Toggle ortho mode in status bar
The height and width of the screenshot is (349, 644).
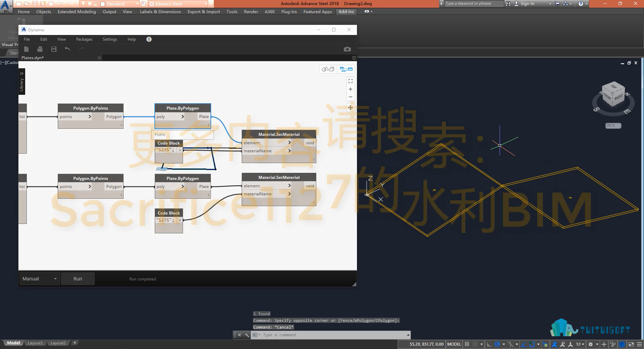(x=489, y=344)
